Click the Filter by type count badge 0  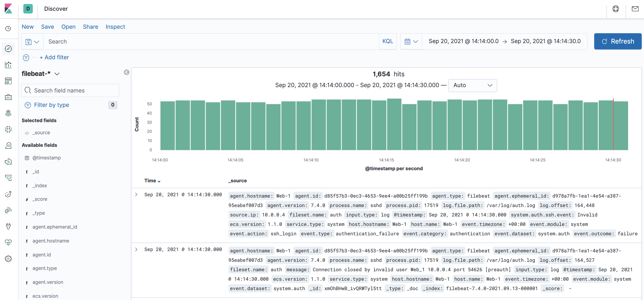[x=113, y=105]
